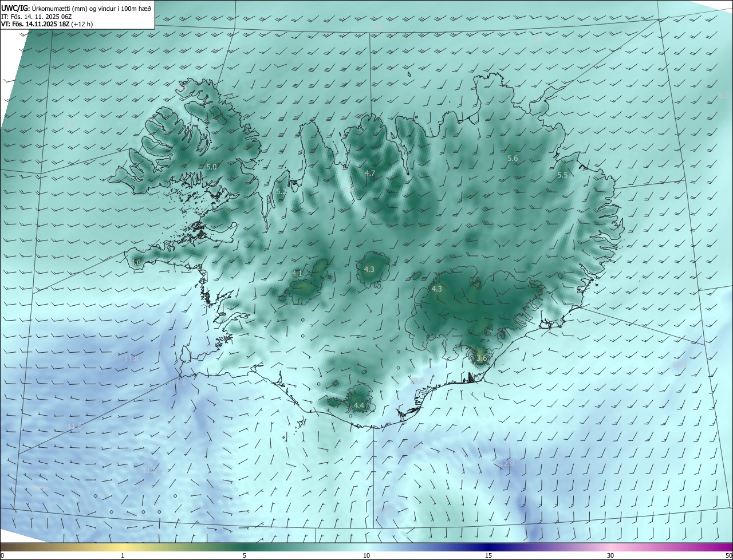The width and height of the screenshot is (733, 560).
Task: Click the 0 tick on the color scale
Action: (2, 555)
